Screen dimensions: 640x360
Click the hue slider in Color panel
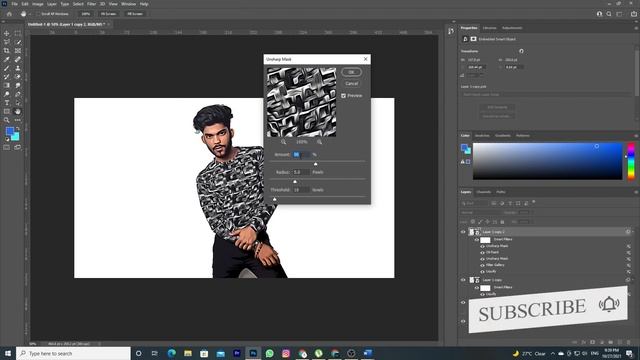(x=631, y=161)
